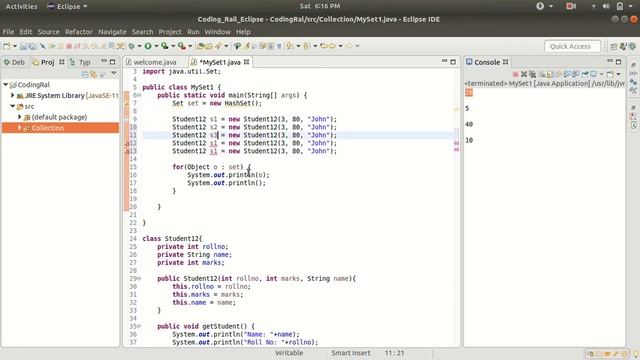Click the clock showing Sat 6:16 PM

[x=320, y=6]
